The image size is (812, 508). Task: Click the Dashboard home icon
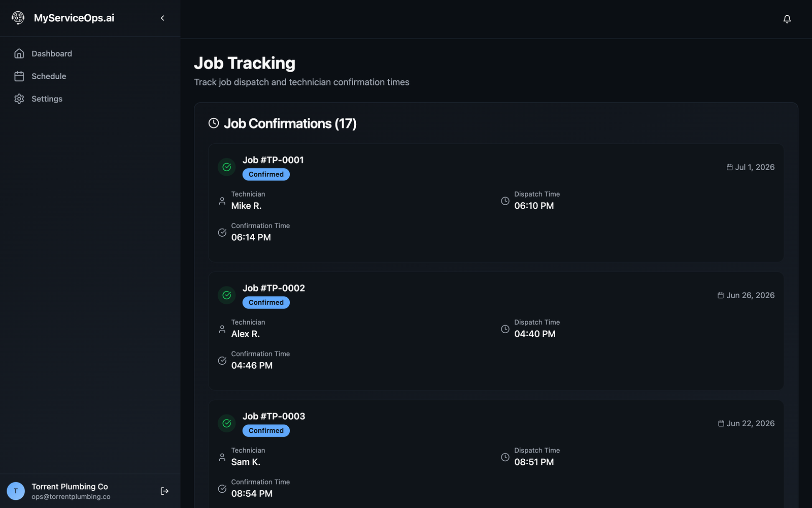19,54
